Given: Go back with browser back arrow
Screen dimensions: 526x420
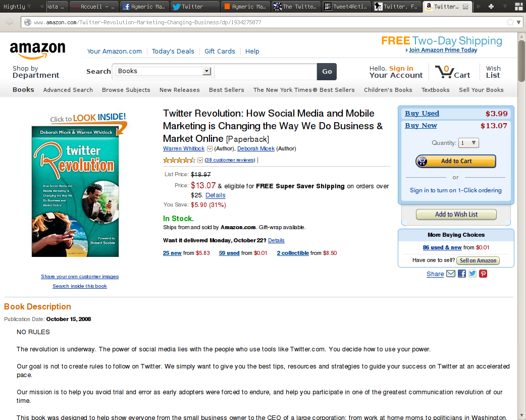Looking at the screenshot, I should click(x=10, y=22).
